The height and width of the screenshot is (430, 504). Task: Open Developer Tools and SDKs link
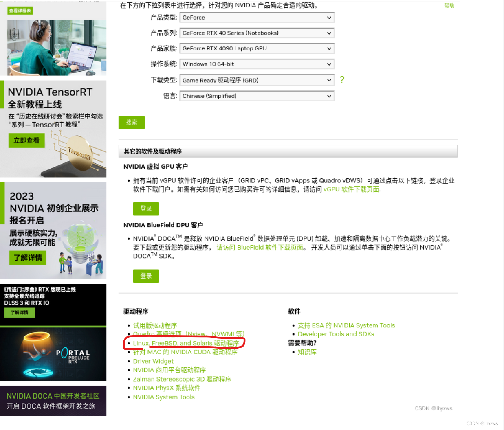click(336, 334)
